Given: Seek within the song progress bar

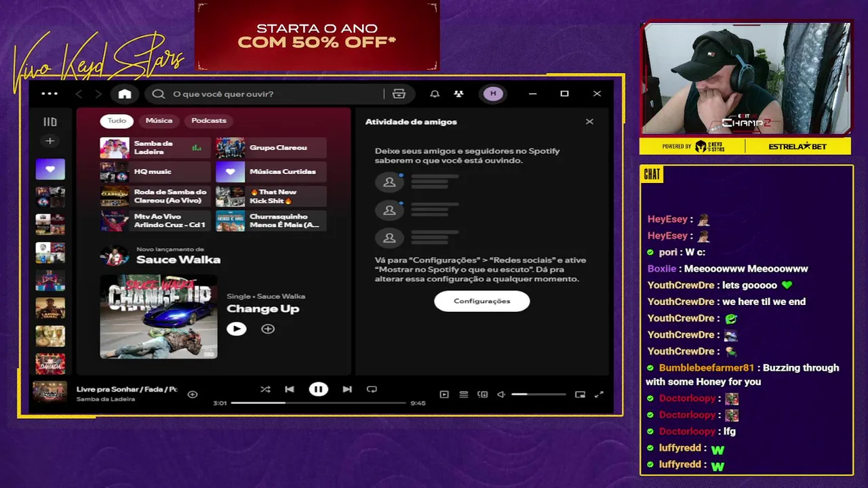Looking at the screenshot, I should pos(318,403).
